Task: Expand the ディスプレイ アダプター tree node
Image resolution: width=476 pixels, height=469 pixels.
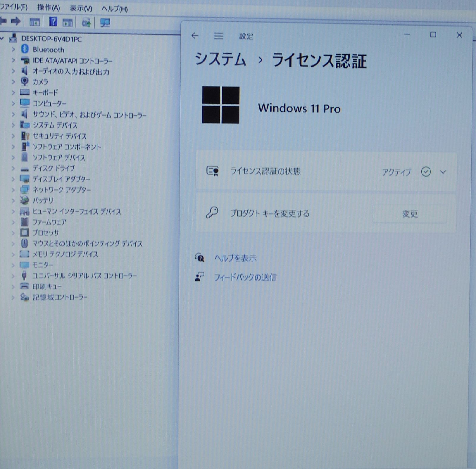Action: coord(13,179)
